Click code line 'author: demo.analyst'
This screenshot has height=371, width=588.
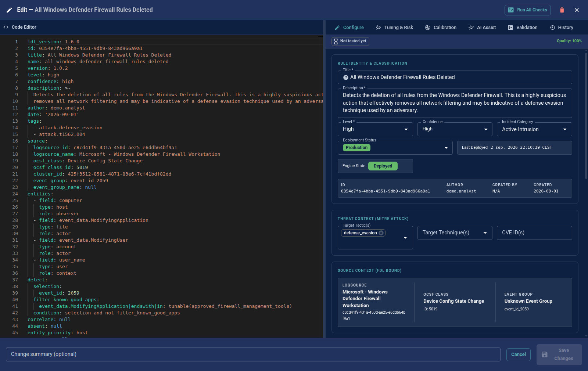click(x=56, y=108)
